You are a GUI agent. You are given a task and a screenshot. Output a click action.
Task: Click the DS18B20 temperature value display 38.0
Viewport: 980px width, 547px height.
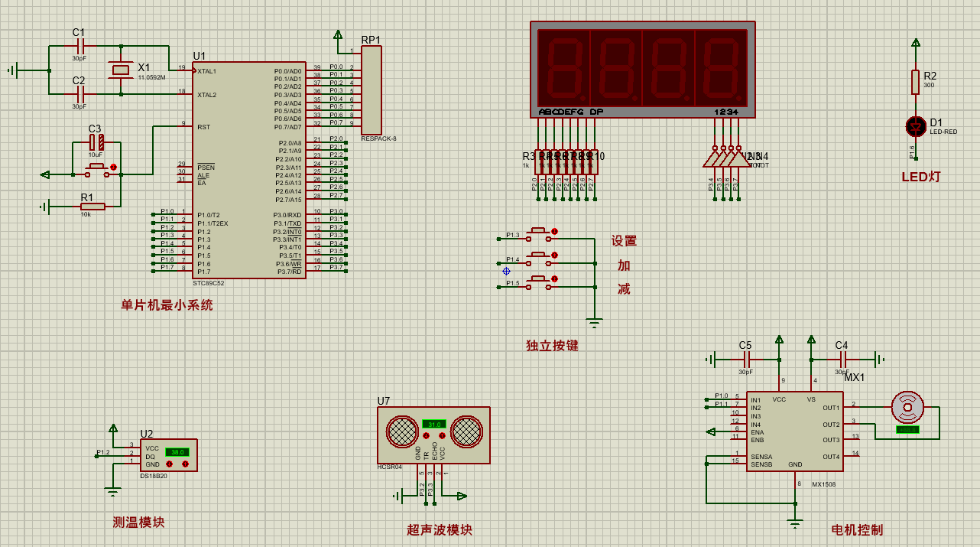tap(178, 452)
